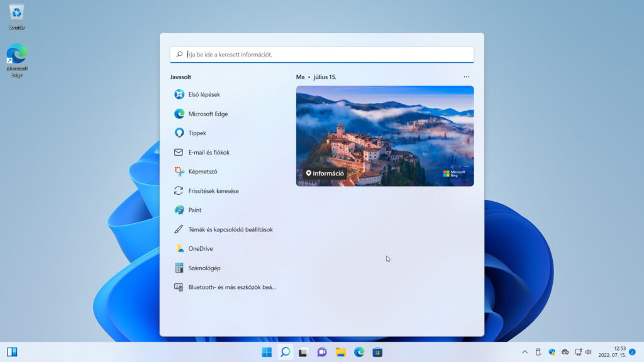Open E-mail és fiókok envelope icon
Screen dimensions: 644x362
tap(178, 152)
